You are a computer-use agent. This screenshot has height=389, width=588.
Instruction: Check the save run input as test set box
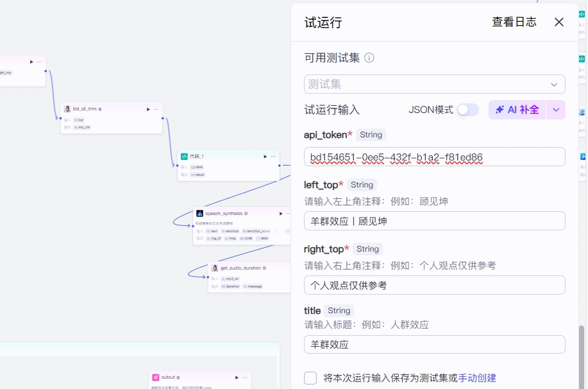click(x=310, y=378)
